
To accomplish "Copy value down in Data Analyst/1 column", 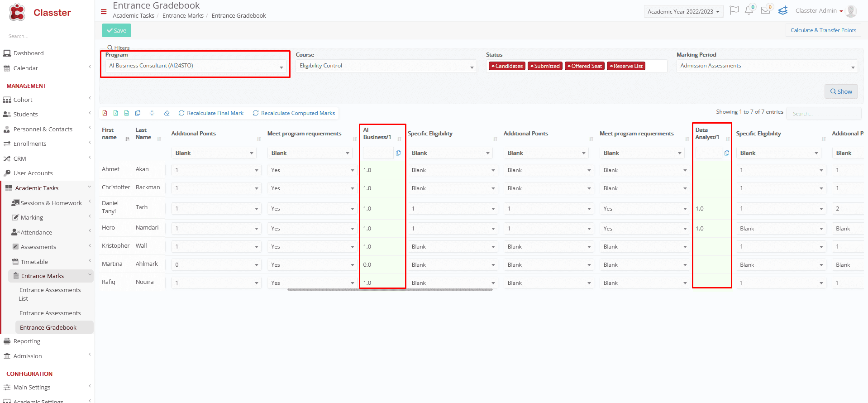I will [x=727, y=153].
